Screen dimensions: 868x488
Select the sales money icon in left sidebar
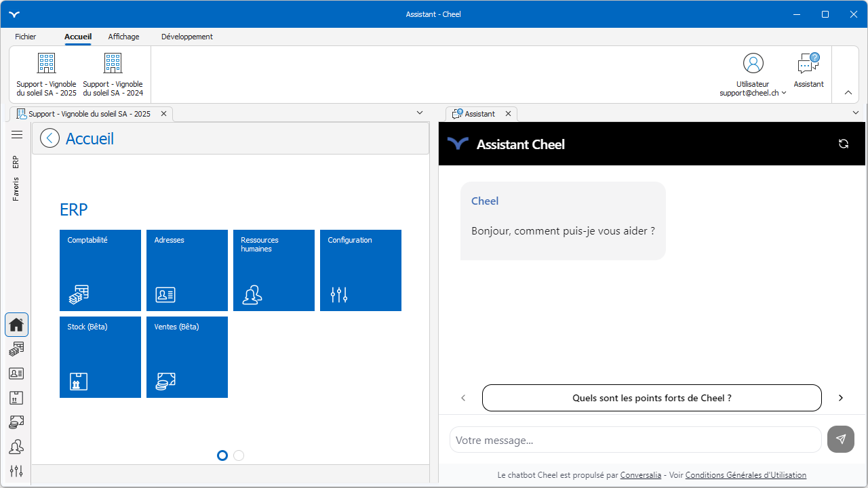[17, 422]
